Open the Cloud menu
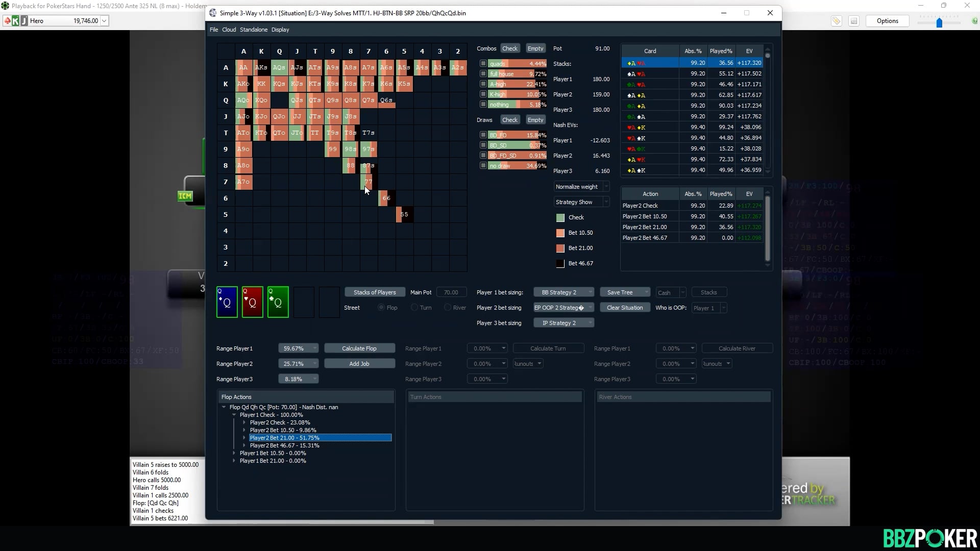Viewport: 980px width, 551px height. [229, 30]
